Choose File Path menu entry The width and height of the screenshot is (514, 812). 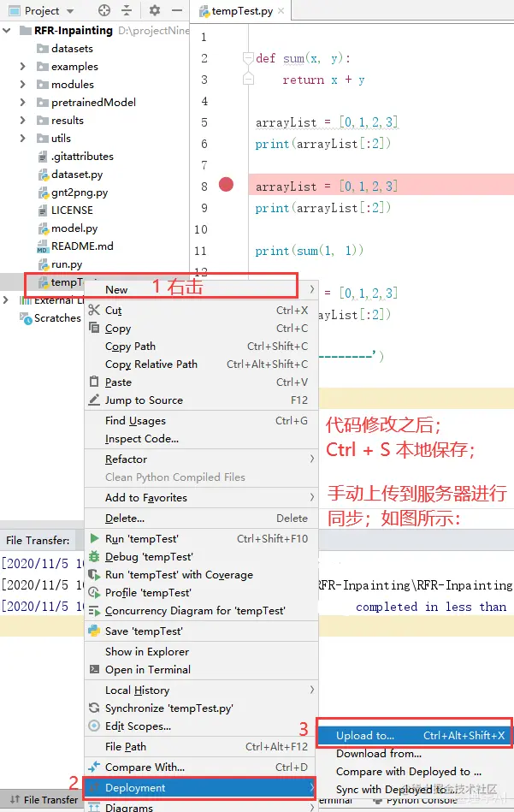pyautogui.click(x=201, y=747)
